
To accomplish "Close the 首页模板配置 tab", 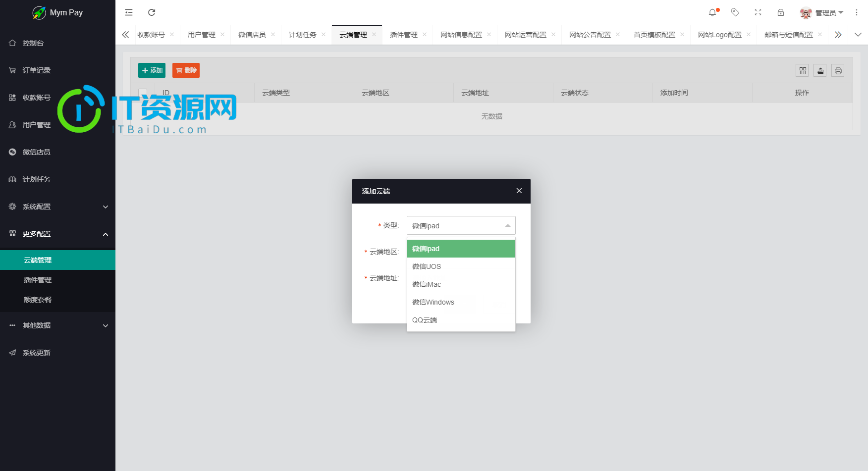I will point(682,35).
